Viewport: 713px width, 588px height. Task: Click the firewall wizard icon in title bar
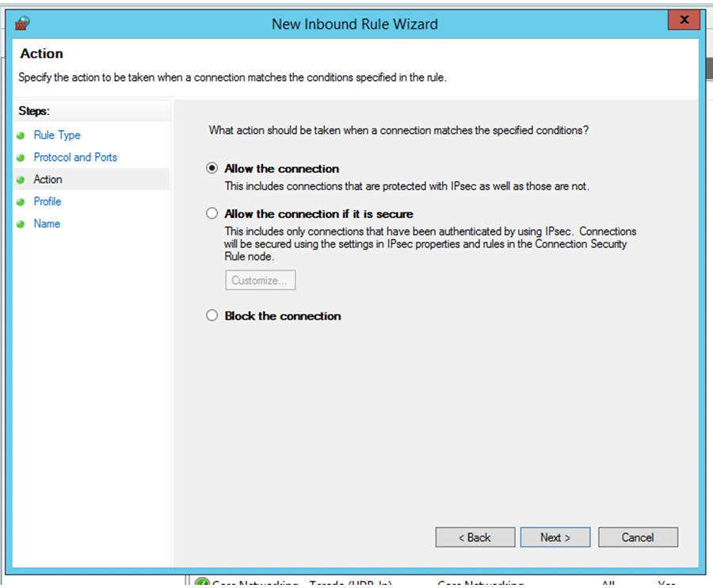click(x=22, y=23)
